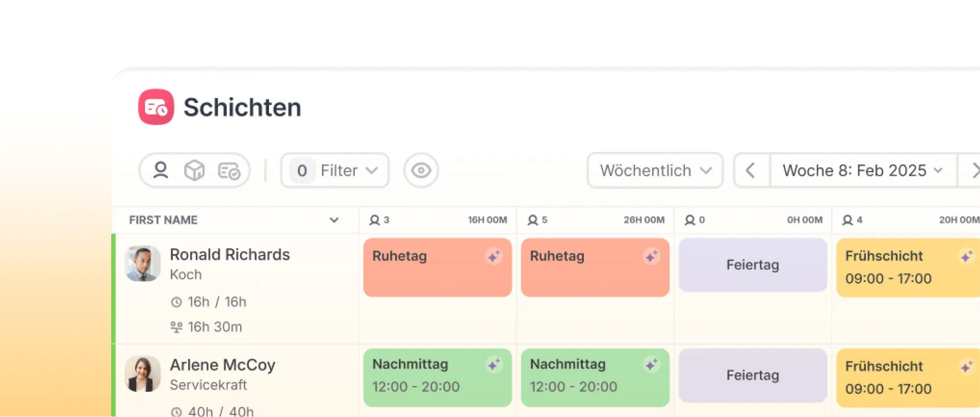
Task: Sort by the FIRST NAME column chevron
Action: click(x=334, y=220)
